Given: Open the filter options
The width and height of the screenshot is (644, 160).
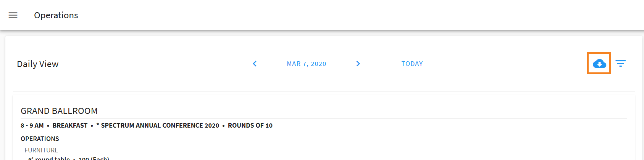Looking at the screenshot, I should pyautogui.click(x=620, y=63).
